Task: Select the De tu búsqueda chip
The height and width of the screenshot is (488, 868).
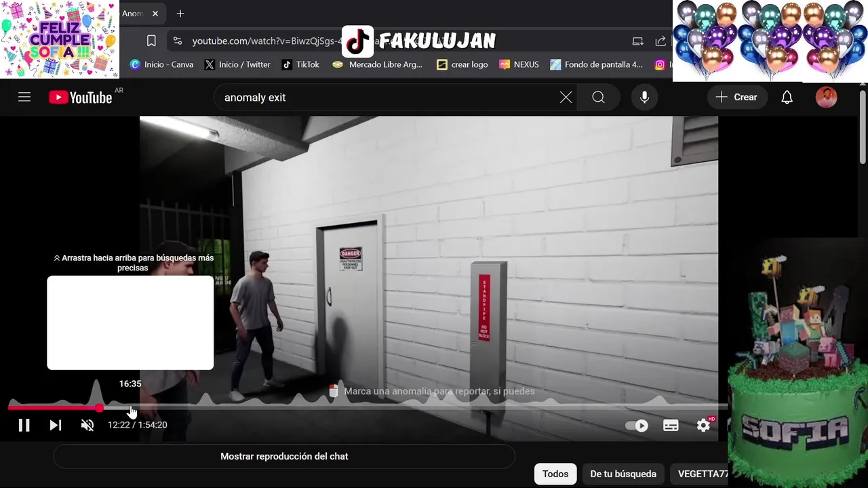Action: (623, 474)
